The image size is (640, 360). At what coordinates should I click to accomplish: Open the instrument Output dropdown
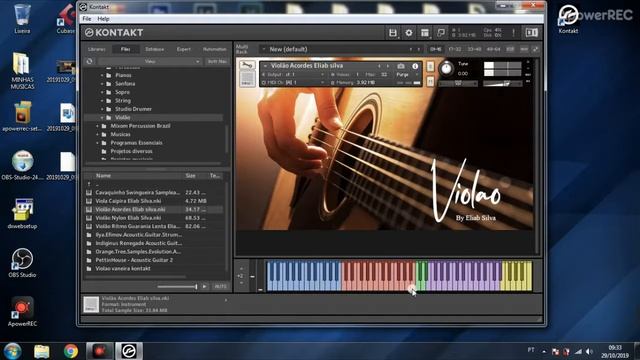pyautogui.click(x=294, y=74)
